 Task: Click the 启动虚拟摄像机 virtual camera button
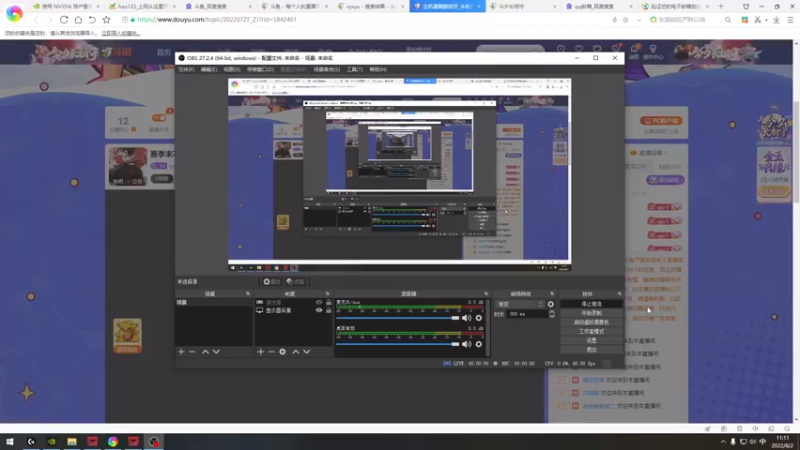591,322
